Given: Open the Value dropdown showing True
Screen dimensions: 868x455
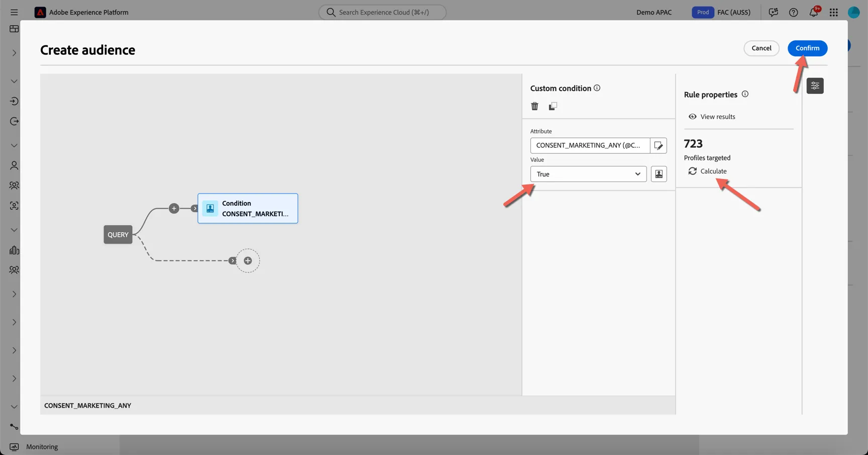Looking at the screenshot, I should pos(588,174).
